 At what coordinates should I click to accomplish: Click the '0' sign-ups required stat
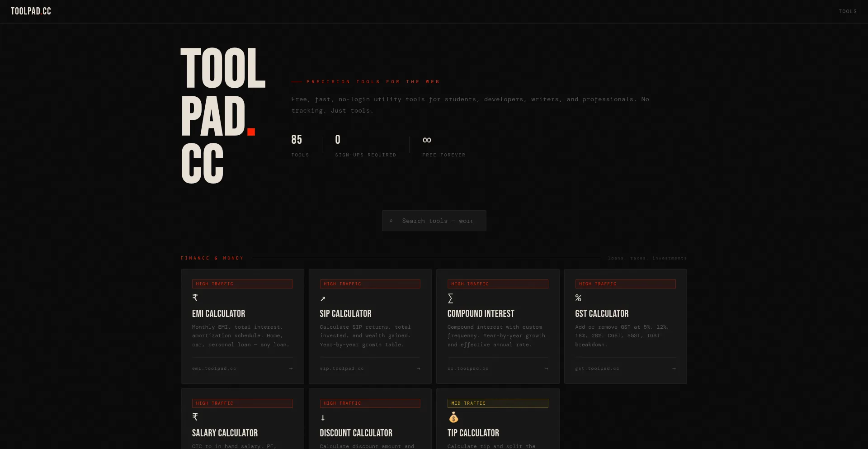pos(338,140)
